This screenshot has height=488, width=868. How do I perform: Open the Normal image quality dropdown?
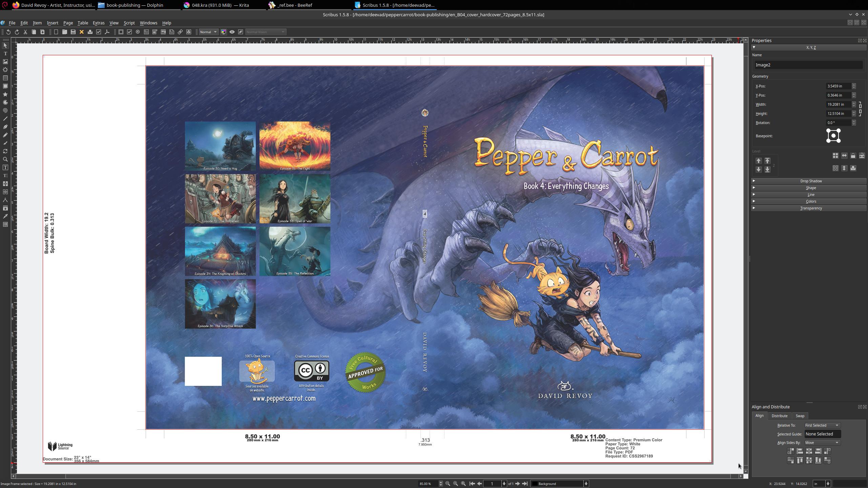(208, 32)
